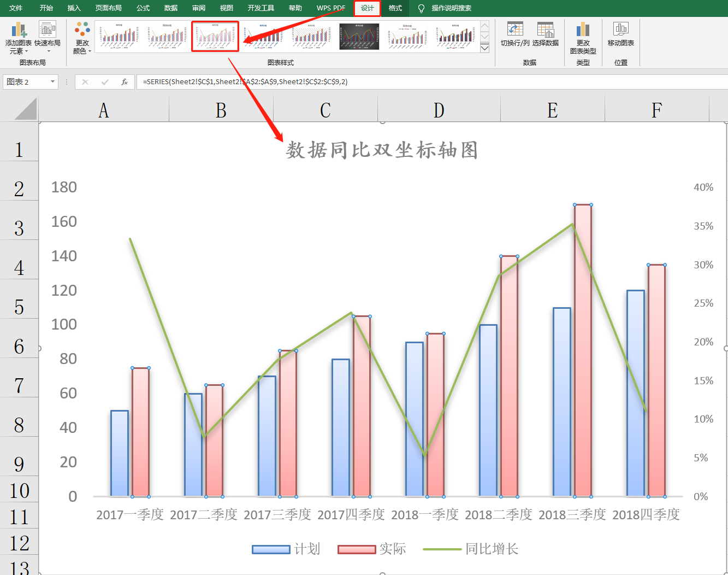Image resolution: width=728 pixels, height=575 pixels.
Task: Select the third highlighted chart style thumbnail
Action: (x=215, y=37)
